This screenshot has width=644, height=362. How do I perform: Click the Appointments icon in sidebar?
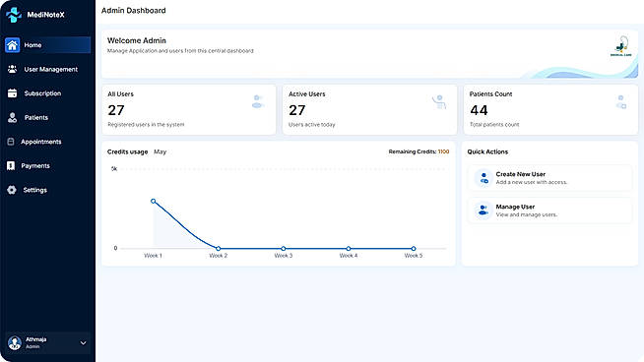(x=11, y=142)
